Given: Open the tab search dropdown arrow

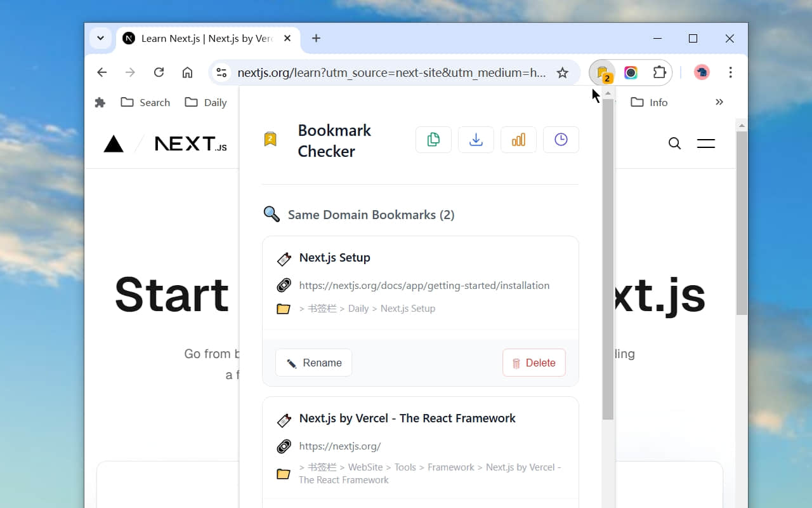Looking at the screenshot, I should coord(100,38).
